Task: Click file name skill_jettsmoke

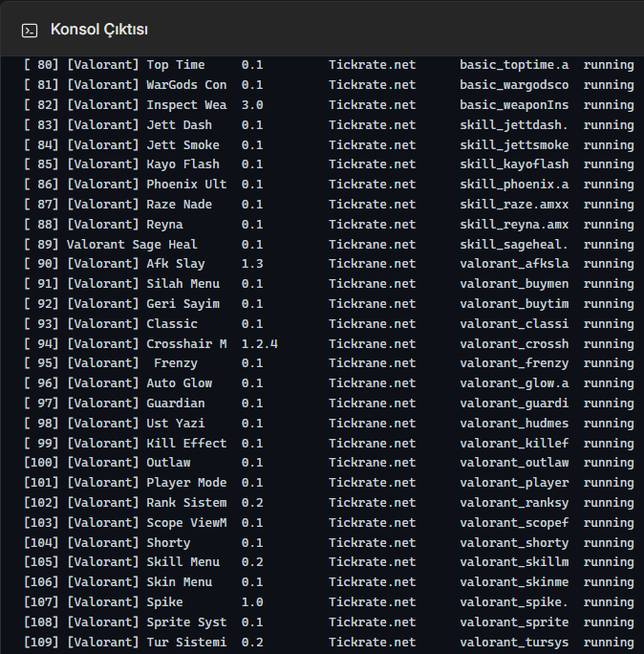Action: (514, 144)
